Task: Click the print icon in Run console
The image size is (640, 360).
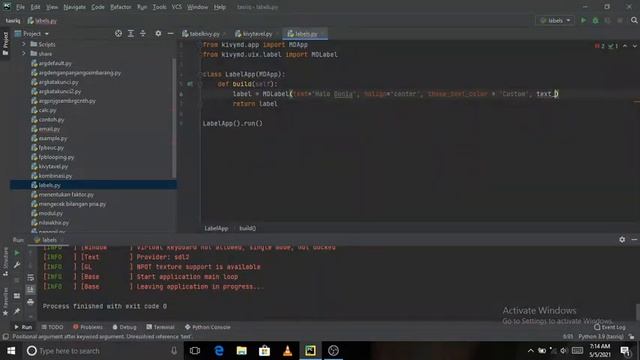Action: pos(31,302)
